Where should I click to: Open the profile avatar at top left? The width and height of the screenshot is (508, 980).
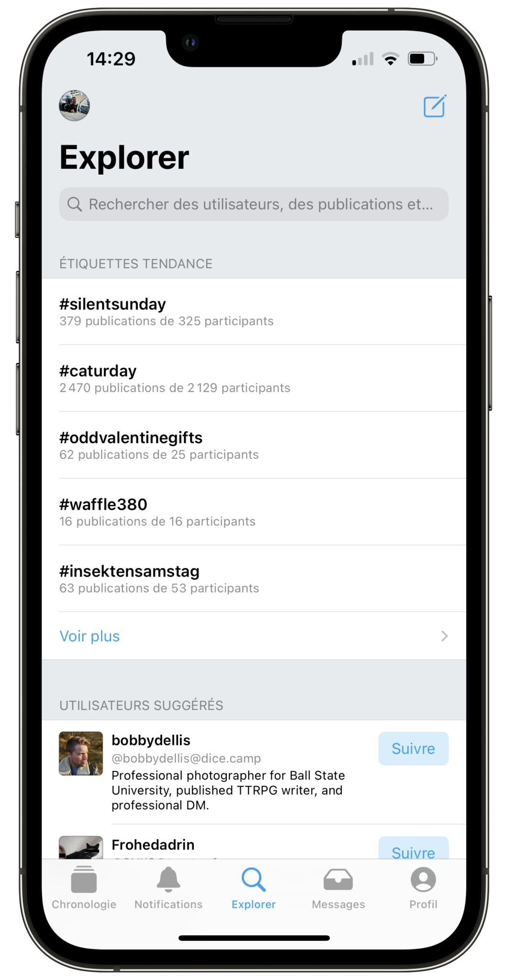[x=74, y=105]
